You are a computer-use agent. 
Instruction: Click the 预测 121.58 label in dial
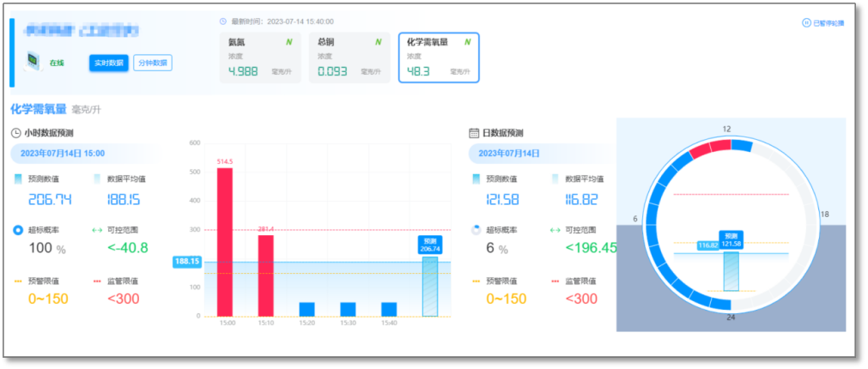pos(731,239)
